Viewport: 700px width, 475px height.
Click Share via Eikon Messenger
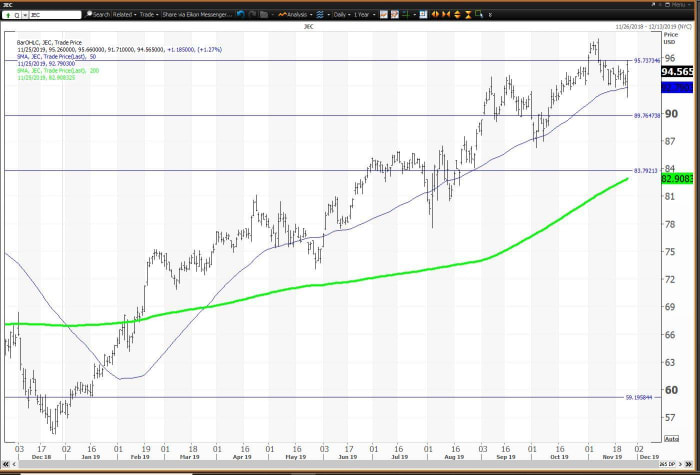coord(202,15)
